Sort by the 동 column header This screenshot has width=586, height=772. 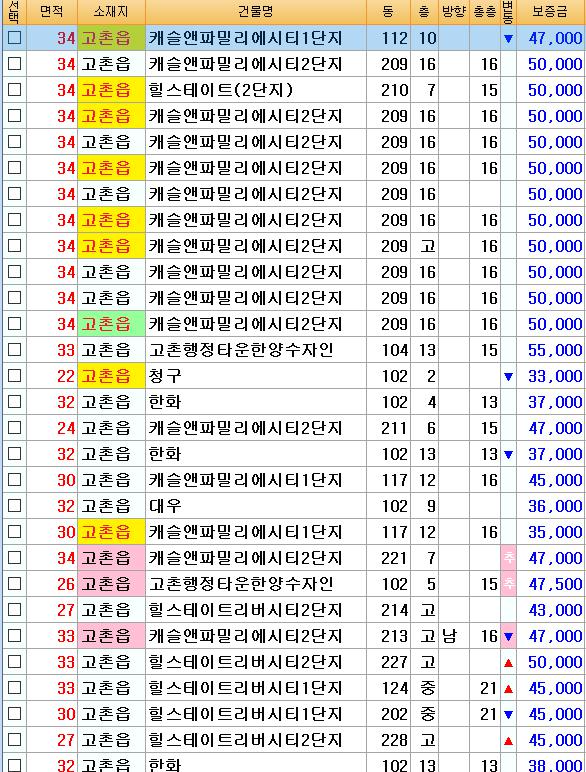(389, 12)
